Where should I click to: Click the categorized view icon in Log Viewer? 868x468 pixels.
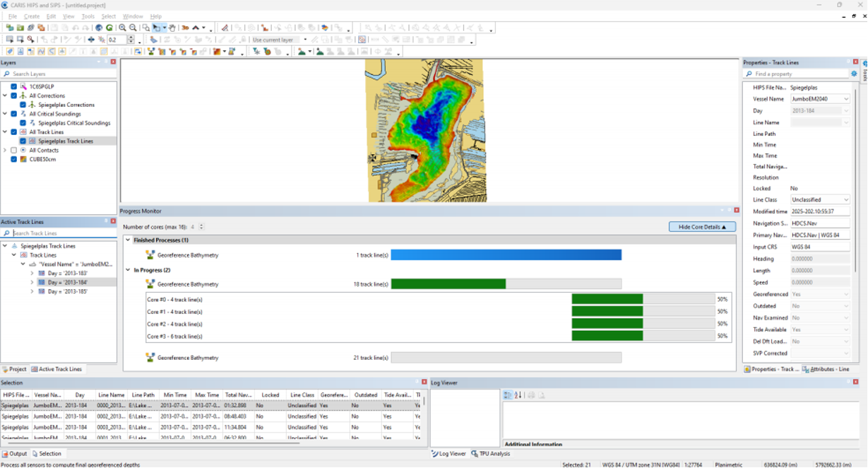(508, 395)
